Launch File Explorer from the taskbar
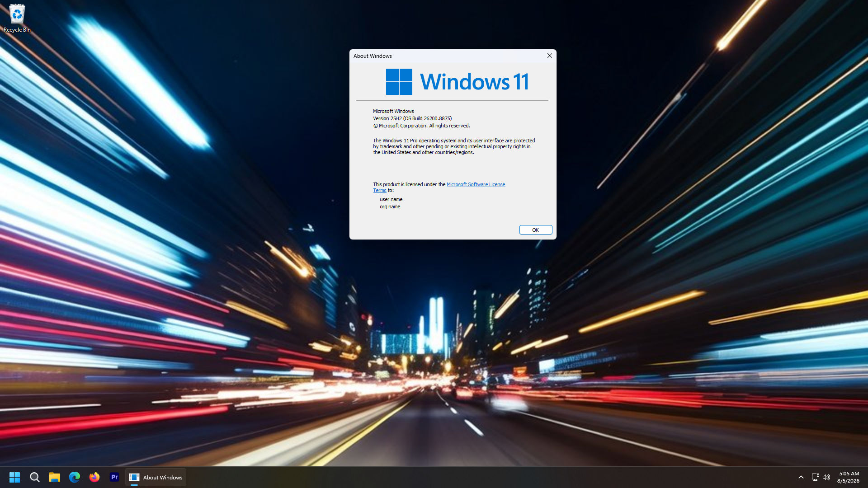Viewport: 868px width, 488px height. (55, 477)
